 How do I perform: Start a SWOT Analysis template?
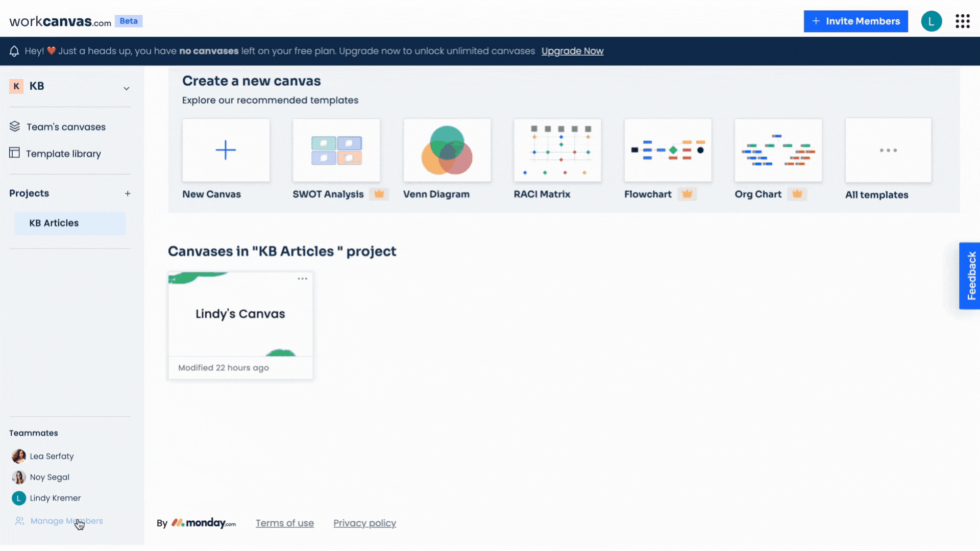336,150
